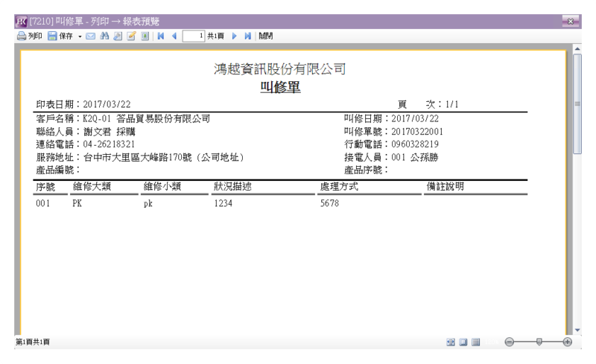Click the email envelope icon
The height and width of the screenshot is (364, 596).
pyautogui.click(x=90, y=36)
